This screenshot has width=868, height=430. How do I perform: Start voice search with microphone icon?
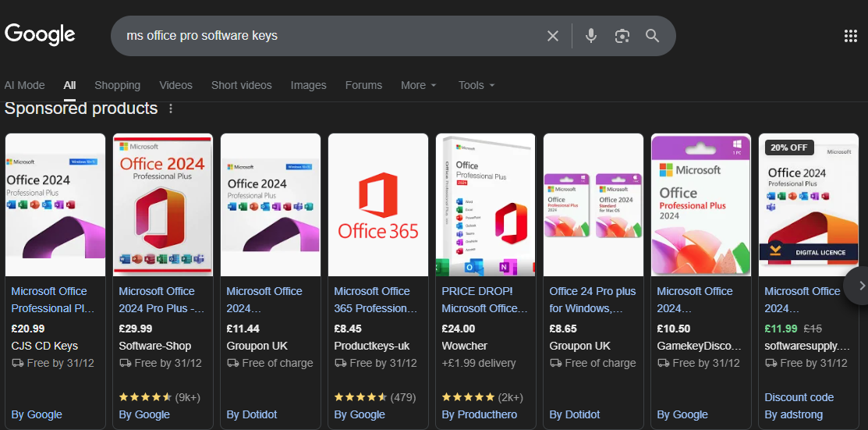point(591,36)
